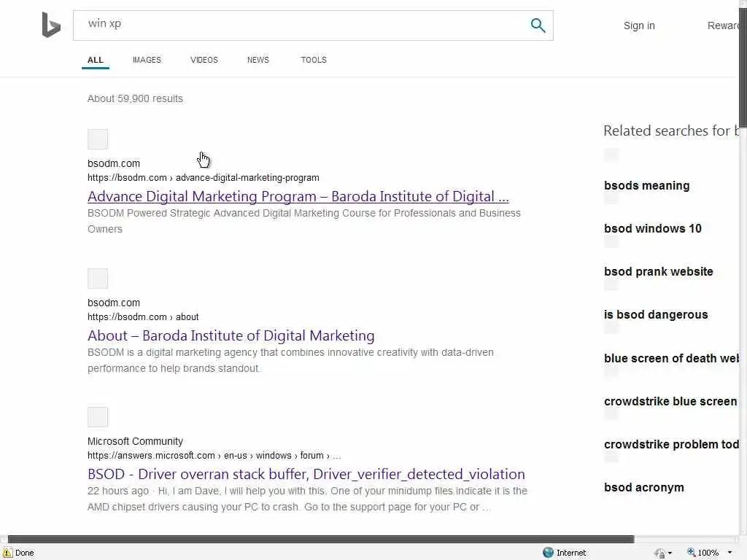Click the magnifier search icon

click(538, 26)
